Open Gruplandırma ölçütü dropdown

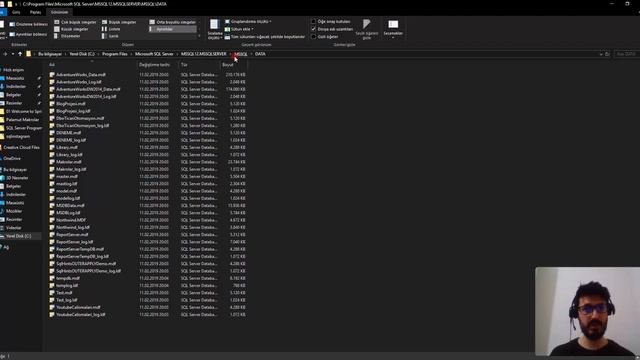click(x=248, y=22)
